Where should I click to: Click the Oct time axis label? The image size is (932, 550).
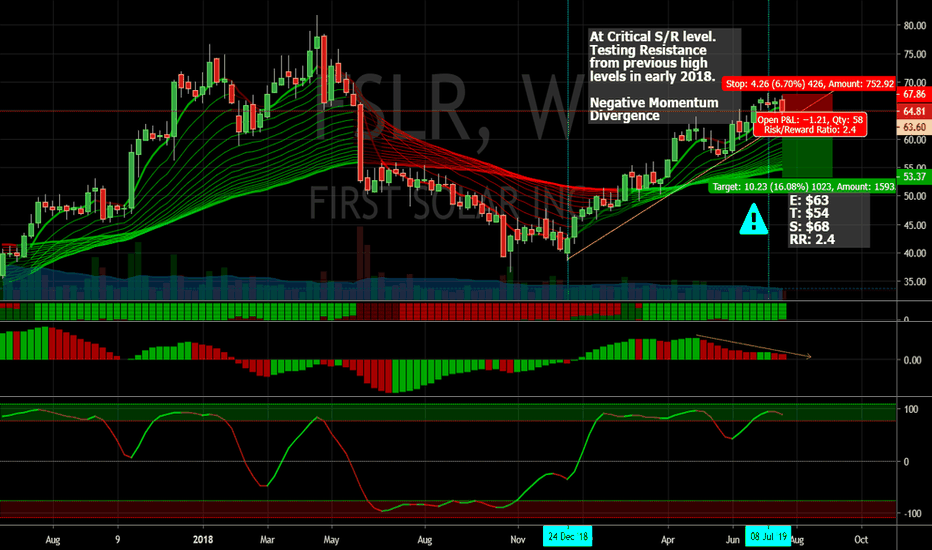coord(861,540)
